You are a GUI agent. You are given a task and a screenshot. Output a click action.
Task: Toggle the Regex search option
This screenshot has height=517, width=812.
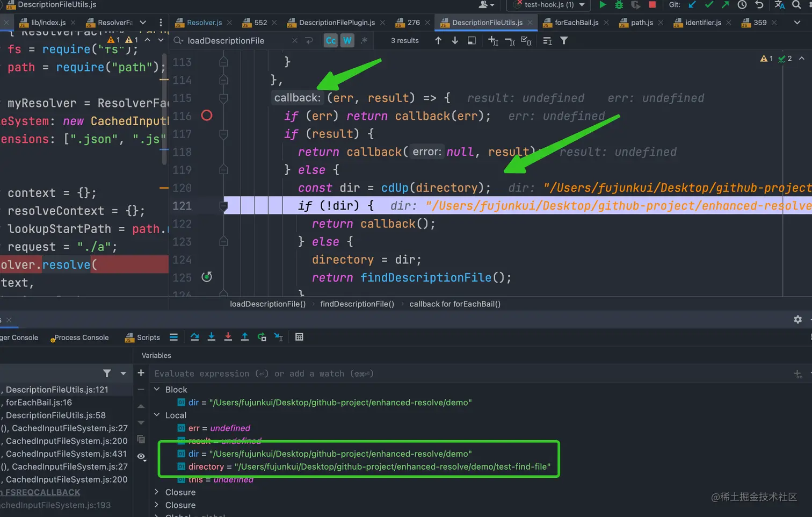[x=364, y=41]
